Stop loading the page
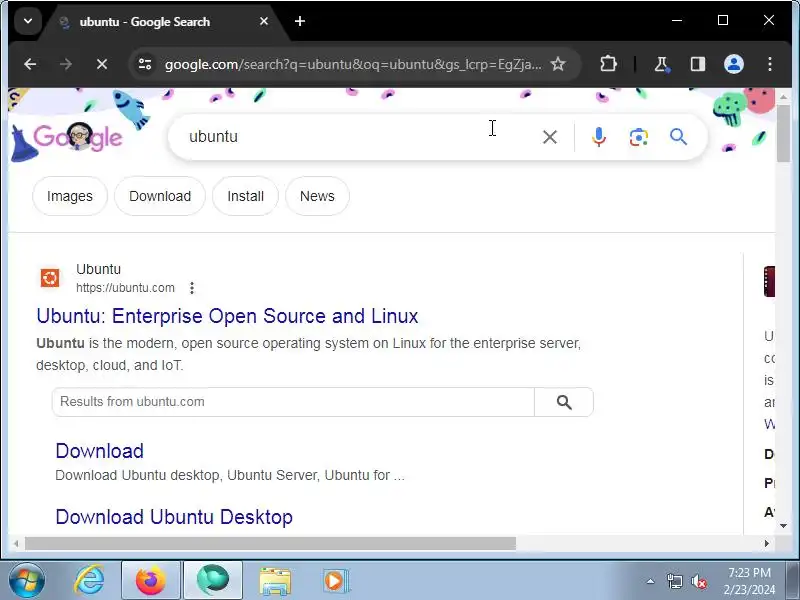This screenshot has height=600, width=800. (x=102, y=64)
